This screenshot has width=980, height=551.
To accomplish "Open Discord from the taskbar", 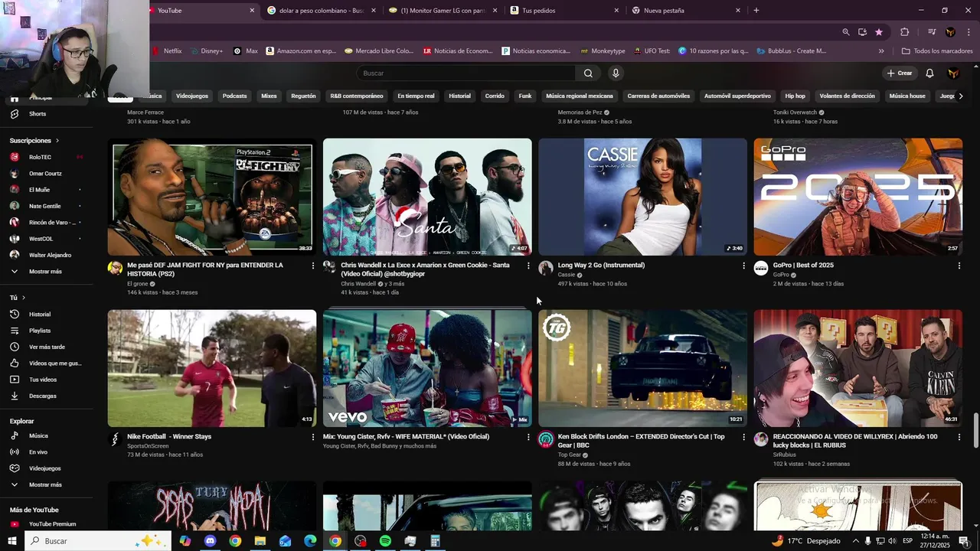I will pos(210,541).
